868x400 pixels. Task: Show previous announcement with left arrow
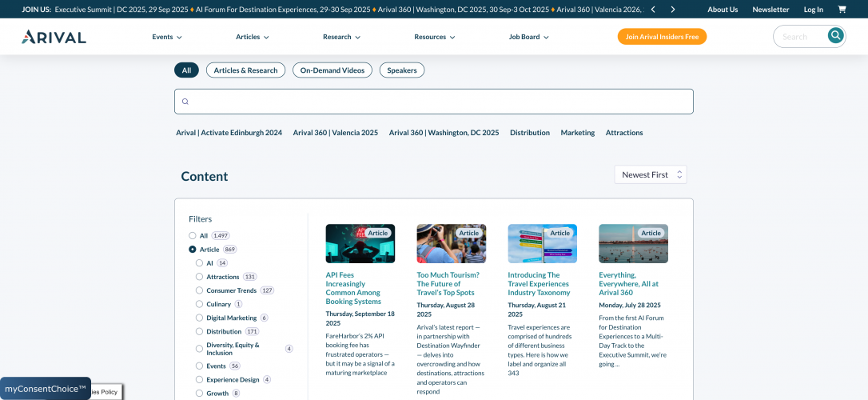pyautogui.click(x=653, y=9)
